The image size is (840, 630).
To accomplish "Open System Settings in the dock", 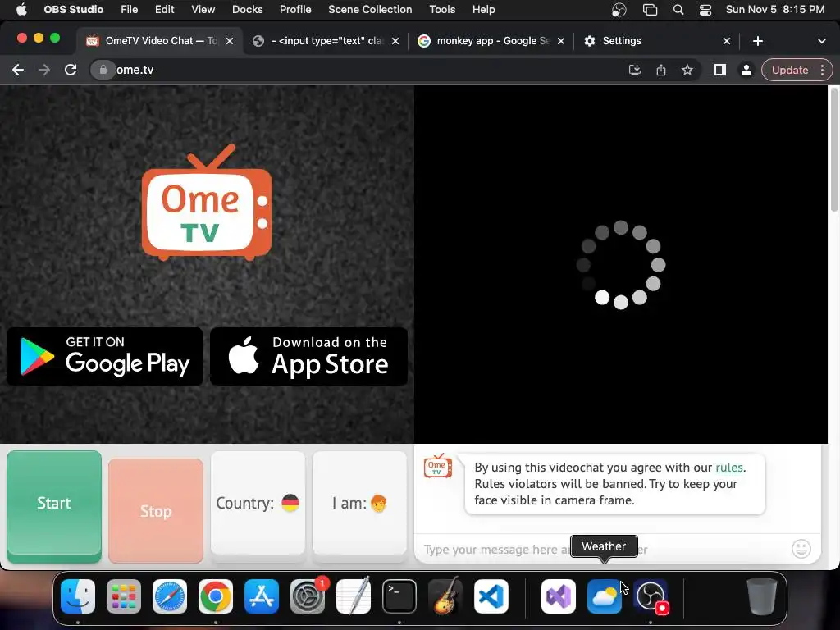I will (308, 596).
